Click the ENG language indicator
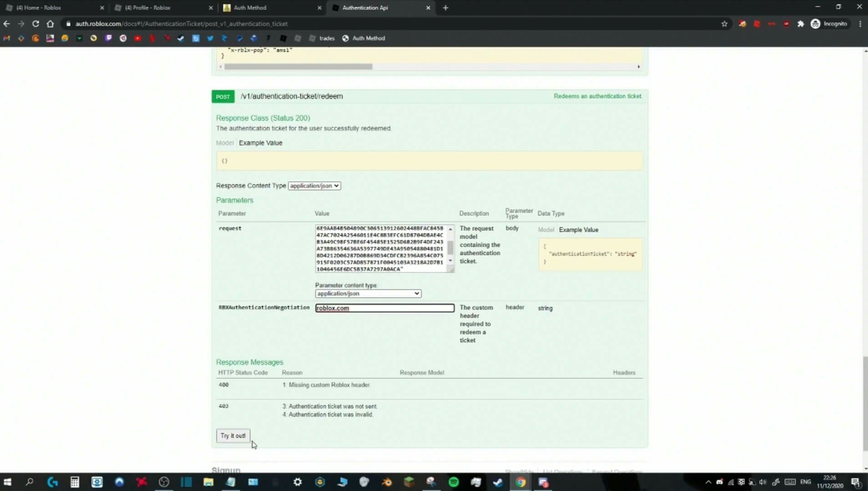This screenshot has height=491, width=868. tap(806, 482)
